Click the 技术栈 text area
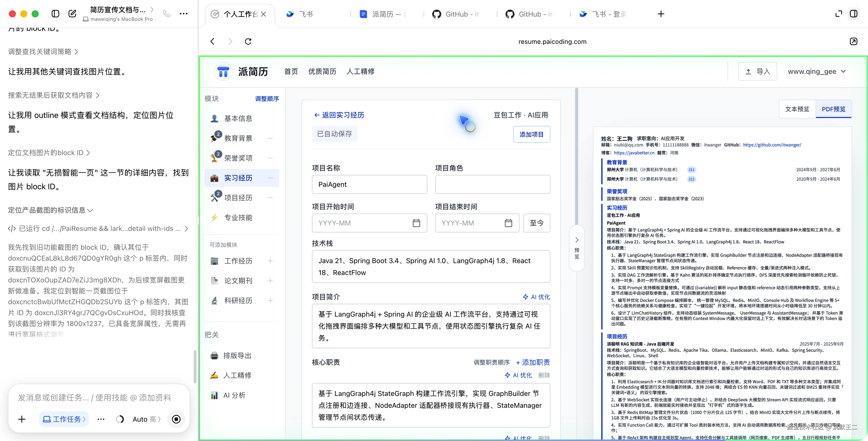The height and width of the screenshot is (441, 868). (431, 267)
